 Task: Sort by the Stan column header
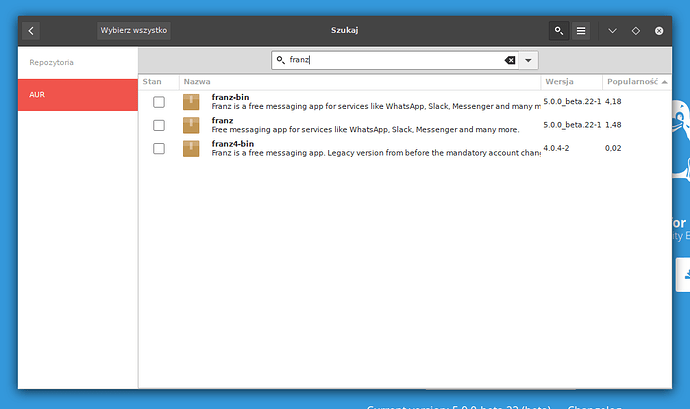159,82
